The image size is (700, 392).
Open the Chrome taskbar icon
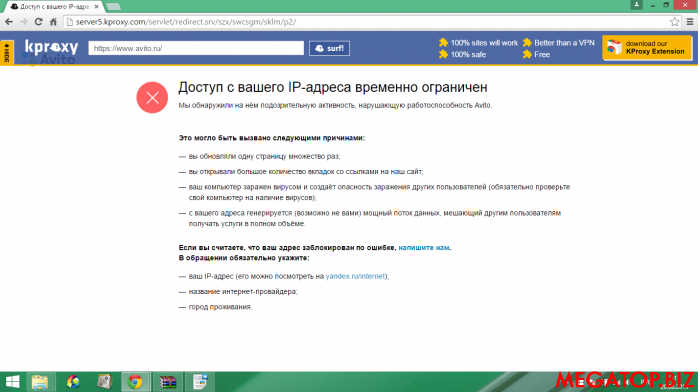pos(135,382)
